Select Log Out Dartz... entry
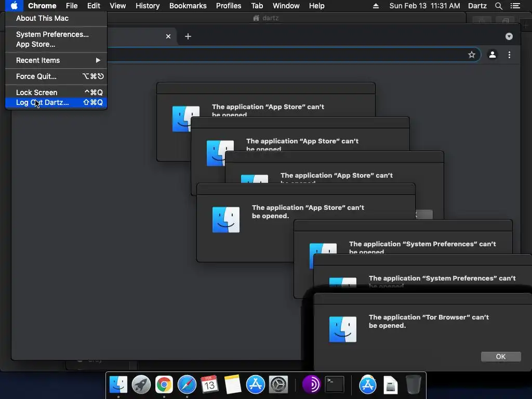The width and height of the screenshot is (532, 399). (x=56, y=102)
